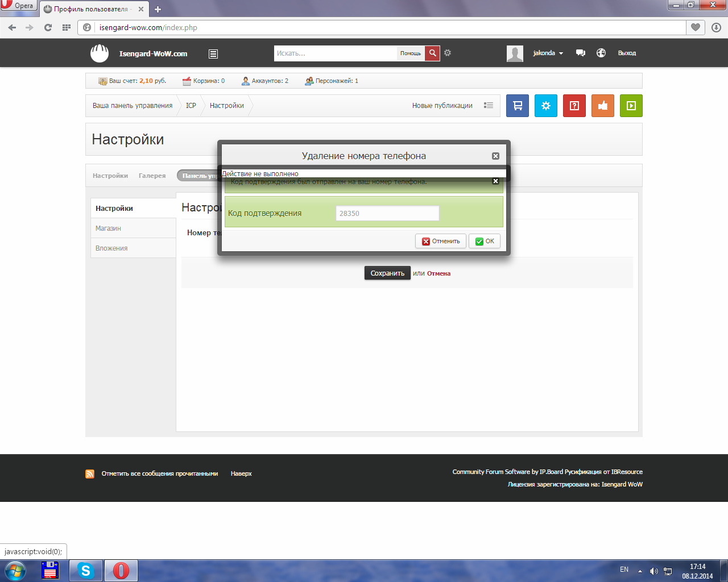The width and height of the screenshot is (728, 582).
Task: Click the globe notifications icon
Action: [601, 53]
